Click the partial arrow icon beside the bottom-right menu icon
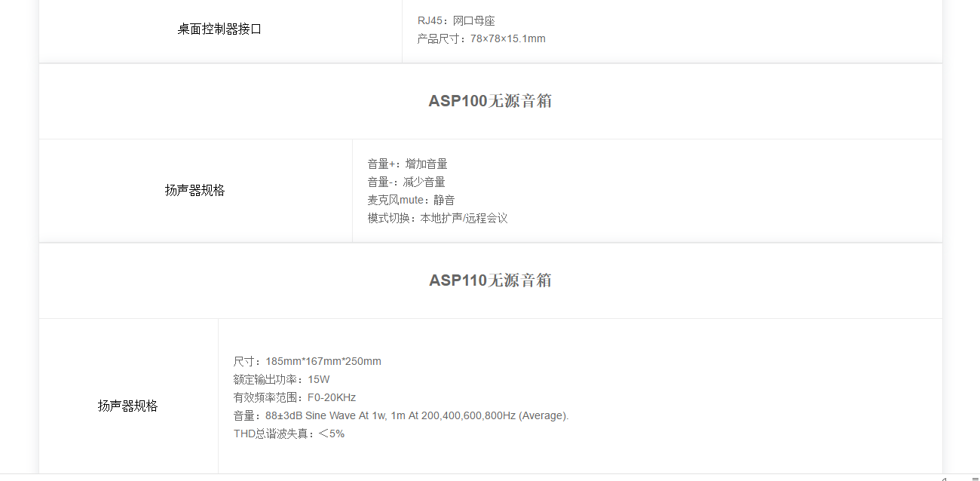 (945, 479)
